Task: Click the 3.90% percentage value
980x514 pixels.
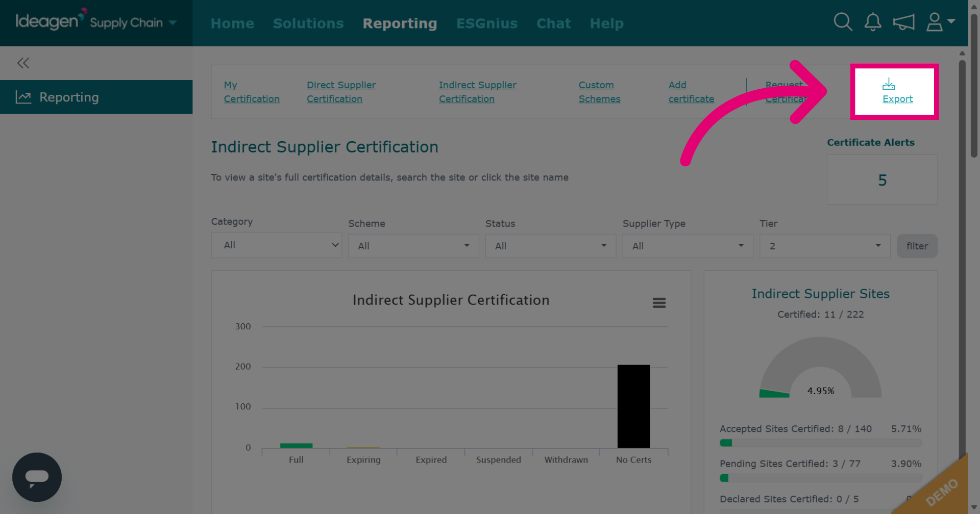Action: [906, 464]
